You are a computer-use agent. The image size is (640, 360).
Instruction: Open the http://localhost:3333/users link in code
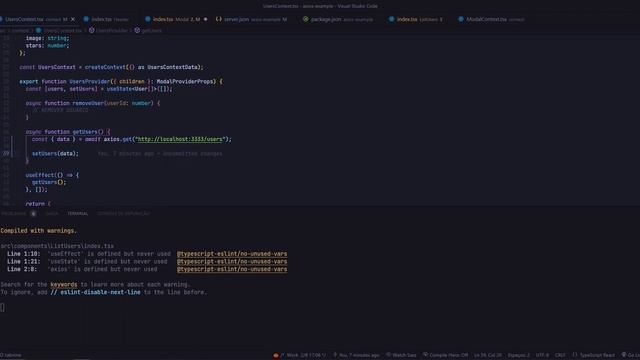click(x=180, y=139)
